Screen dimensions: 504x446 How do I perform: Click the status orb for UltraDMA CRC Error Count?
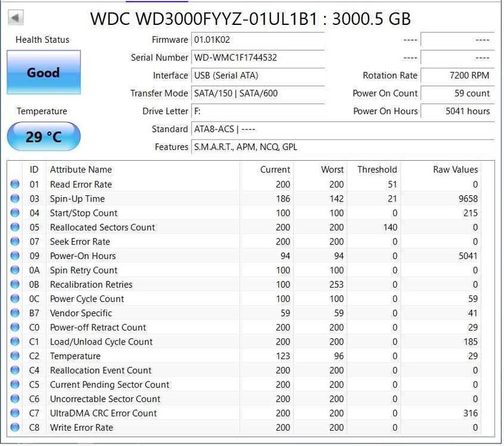(15, 413)
